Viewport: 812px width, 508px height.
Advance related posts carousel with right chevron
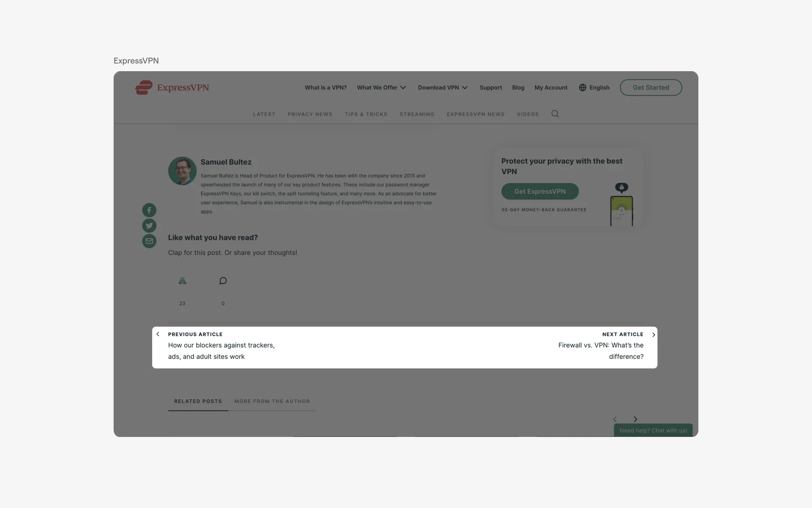coord(635,419)
